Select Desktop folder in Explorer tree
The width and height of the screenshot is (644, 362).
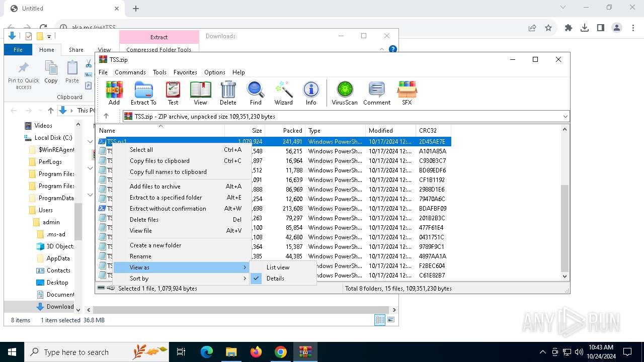(x=57, y=283)
